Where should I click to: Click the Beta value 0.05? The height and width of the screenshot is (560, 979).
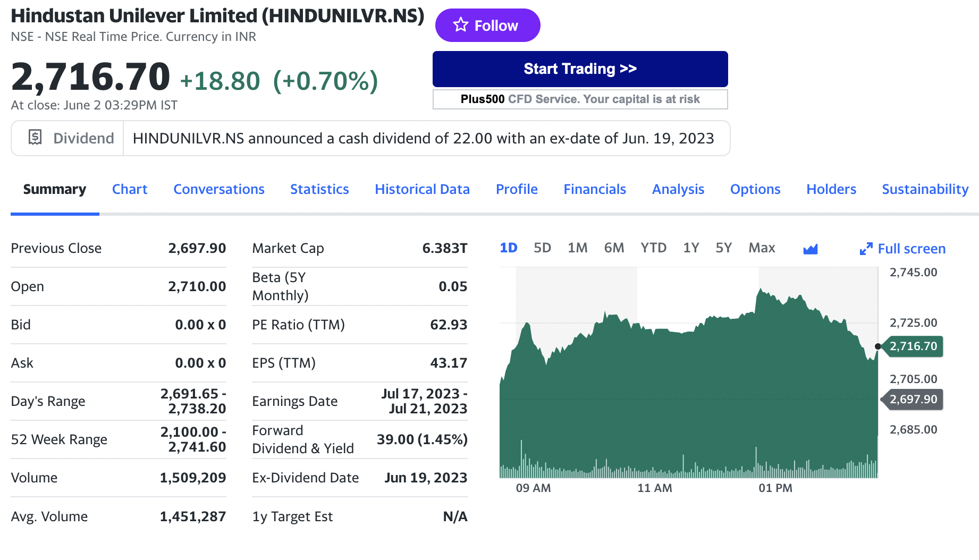click(x=453, y=286)
